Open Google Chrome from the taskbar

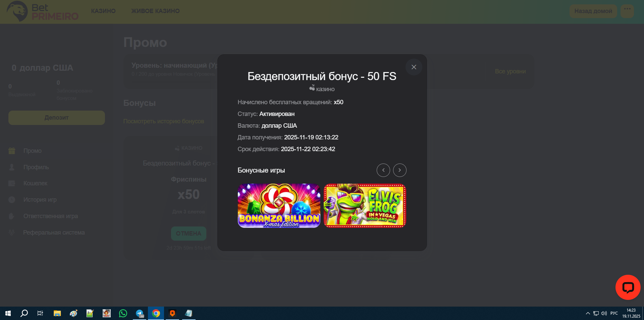pyautogui.click(x=156, y=313)
